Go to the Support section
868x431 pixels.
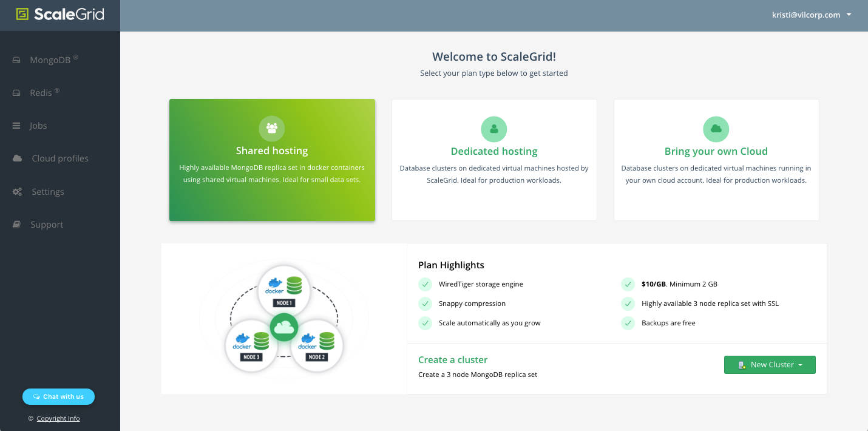pos(46,225)
